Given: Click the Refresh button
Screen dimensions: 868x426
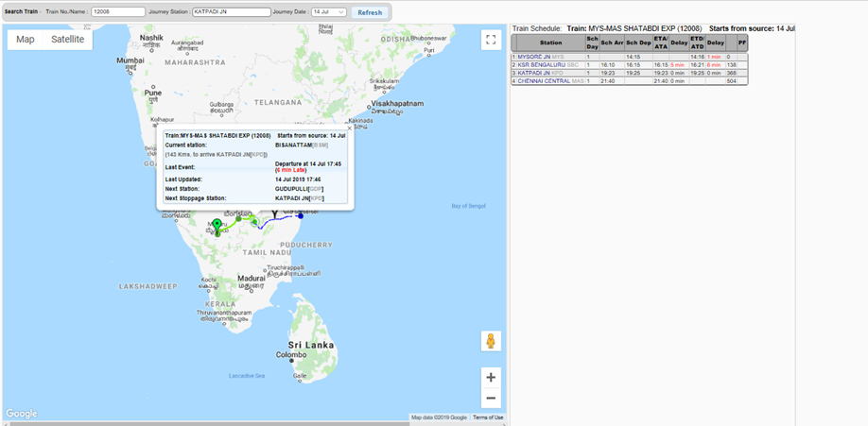Looking at the screenshot, I should pos(370,12).
